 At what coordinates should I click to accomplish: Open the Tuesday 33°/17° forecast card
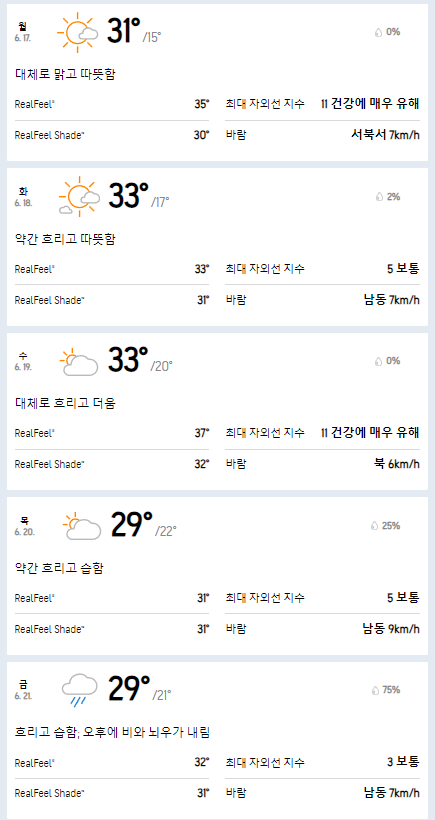point(218,247)
